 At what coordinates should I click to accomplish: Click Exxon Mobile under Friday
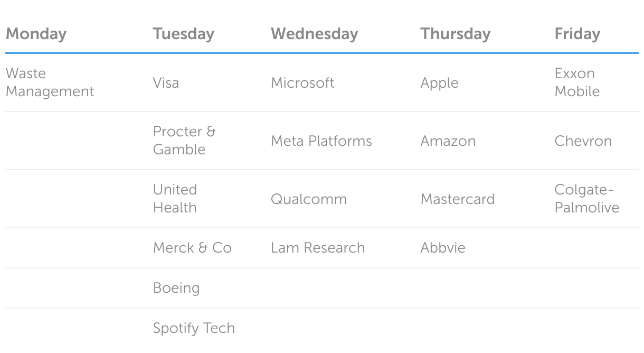pyautogui.click(x=577, y=82)
